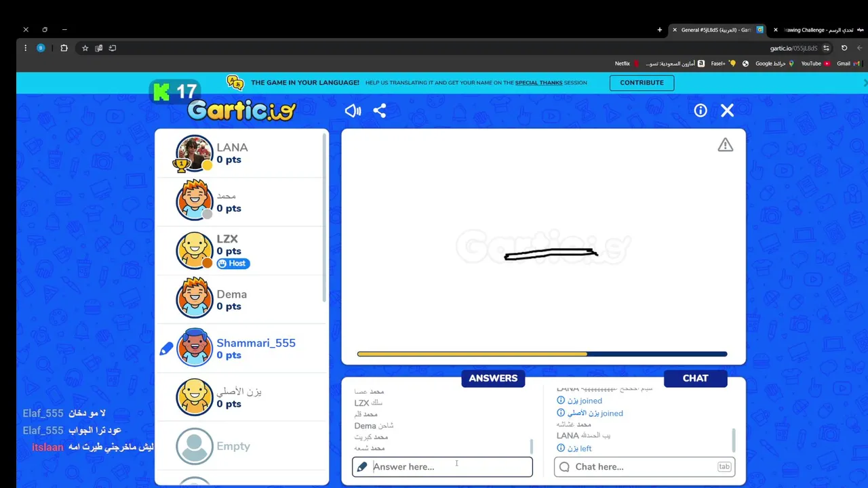Click Elaf_555 overlay message 'لا مو دخان'

click(x=87, y=413)
